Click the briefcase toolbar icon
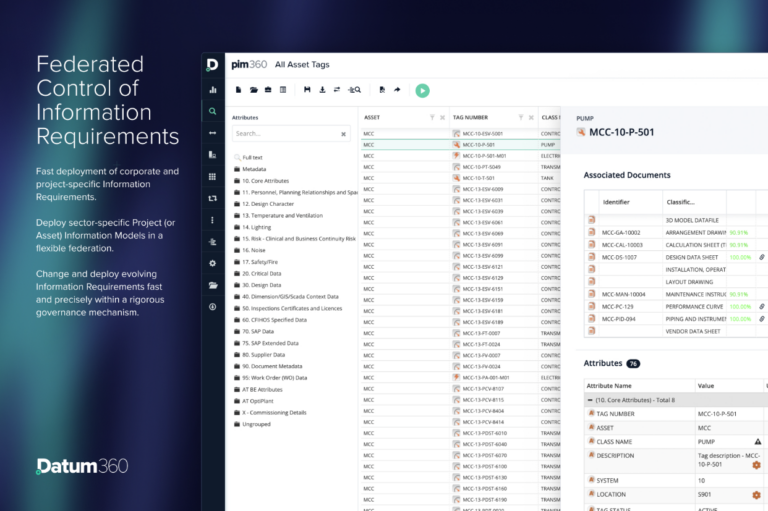 268,90
